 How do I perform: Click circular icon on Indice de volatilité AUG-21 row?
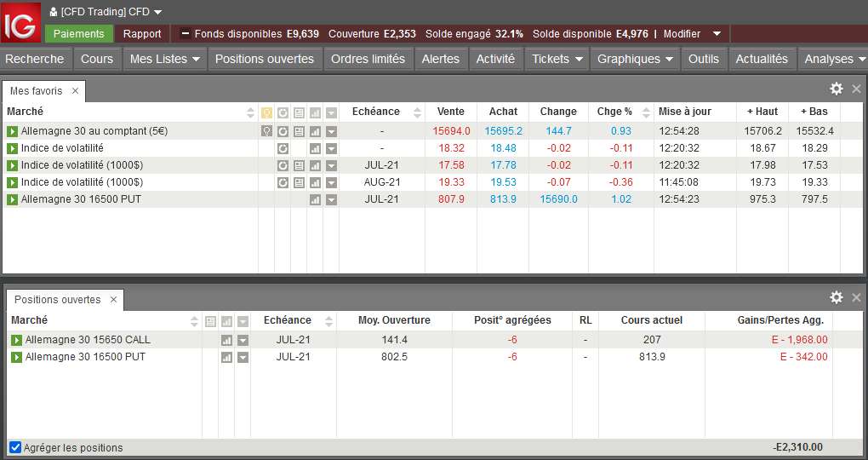283,182
